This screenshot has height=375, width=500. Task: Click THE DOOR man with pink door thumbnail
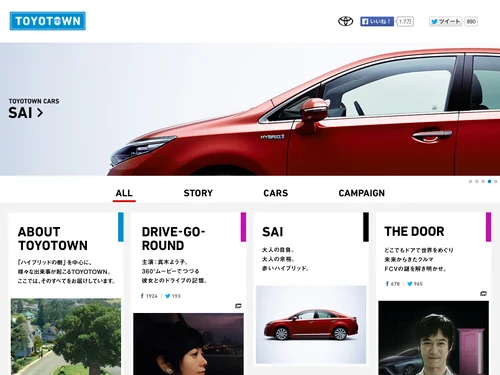coord(433,338)
